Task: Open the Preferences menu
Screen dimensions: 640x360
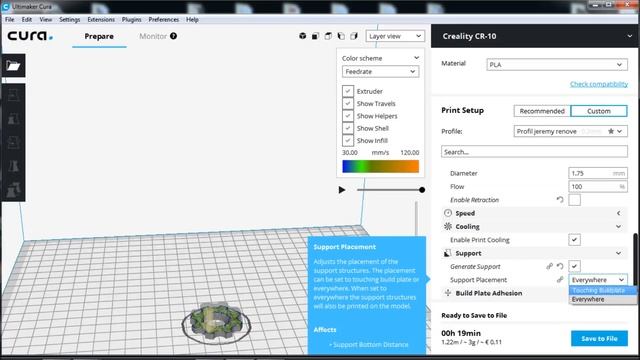Action: (163, 19)
